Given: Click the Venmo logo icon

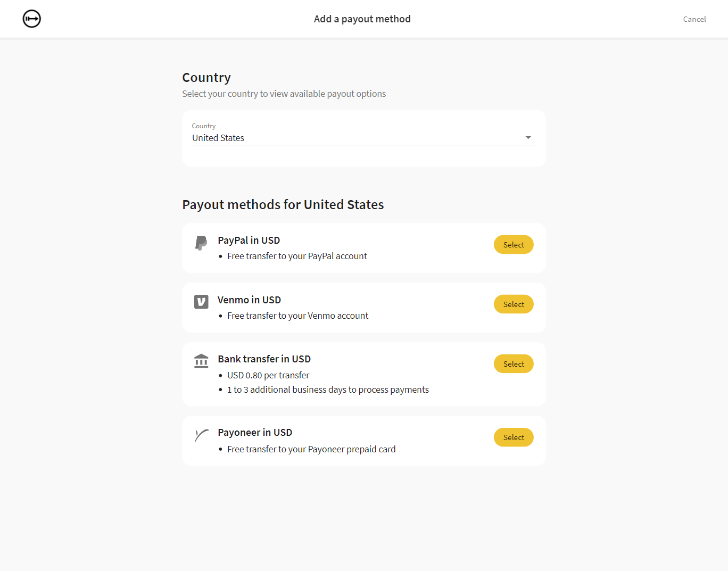Looking at the screenshot, I should point(201,302).
